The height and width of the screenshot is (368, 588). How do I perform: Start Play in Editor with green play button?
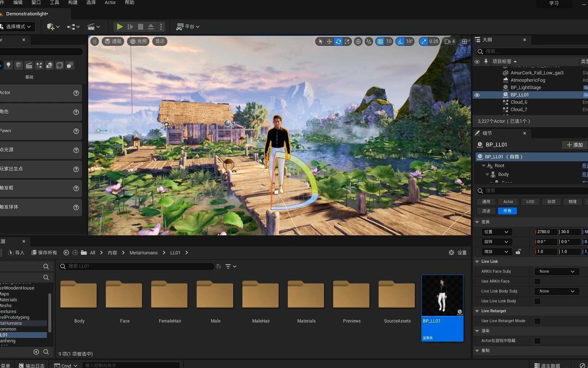119,27
